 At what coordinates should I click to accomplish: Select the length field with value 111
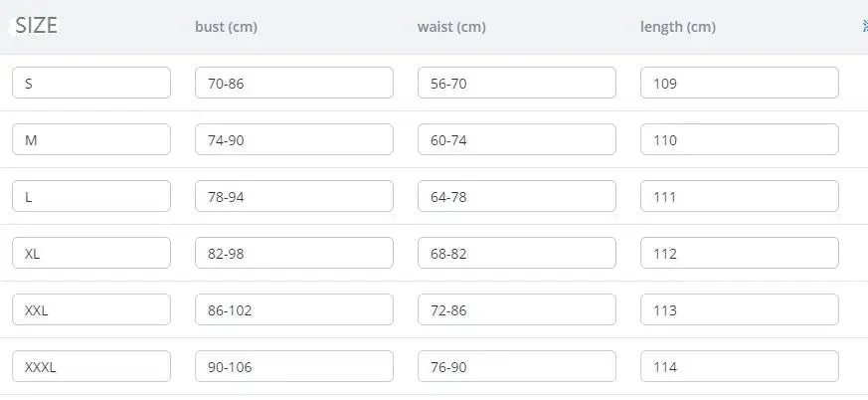click(x=739, y=197)
